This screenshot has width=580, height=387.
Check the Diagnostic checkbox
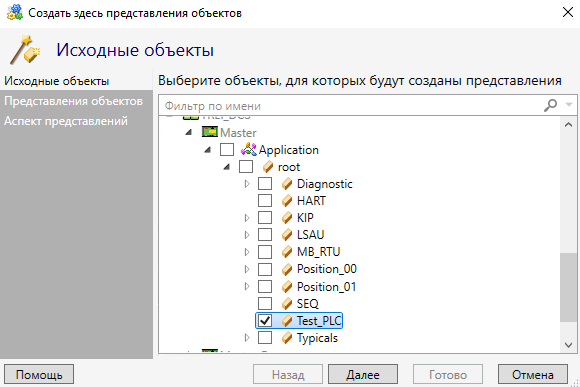coord(265,184)
